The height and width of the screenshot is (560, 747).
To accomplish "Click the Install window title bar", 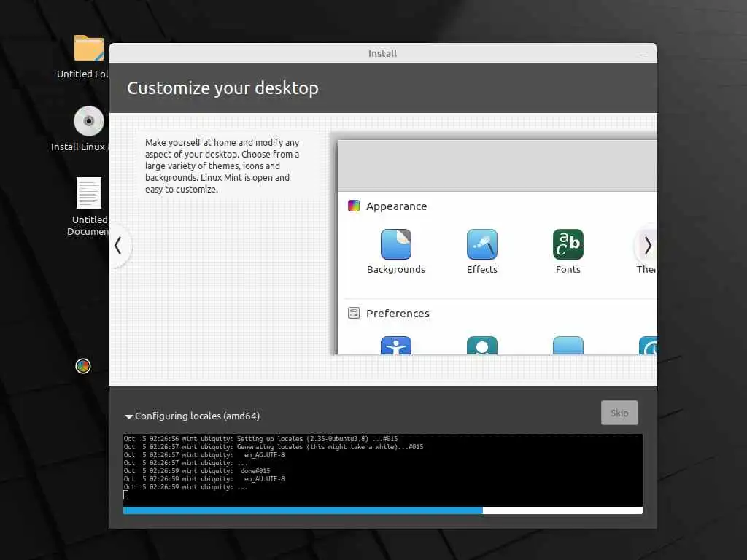I will [382, 53].
